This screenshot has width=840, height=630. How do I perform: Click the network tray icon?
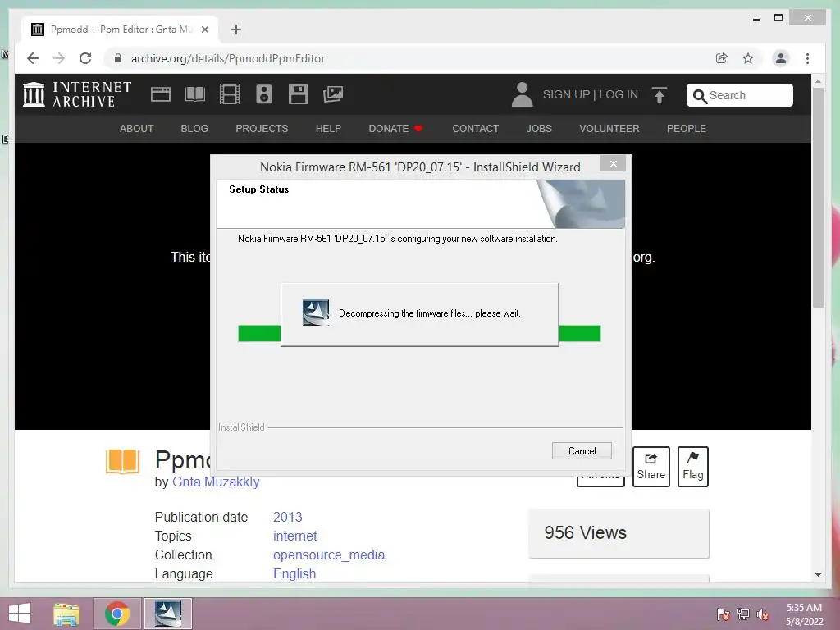(743, 614)
